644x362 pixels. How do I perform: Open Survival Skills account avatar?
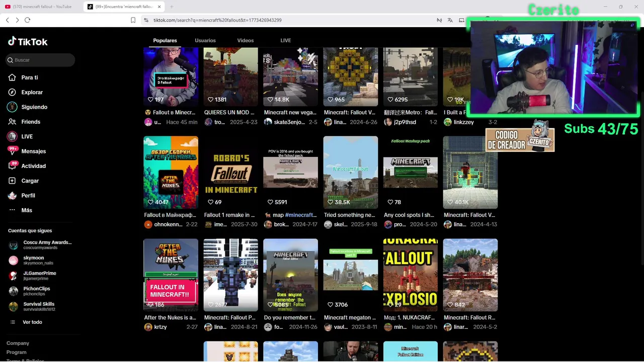tap(14, 306)
